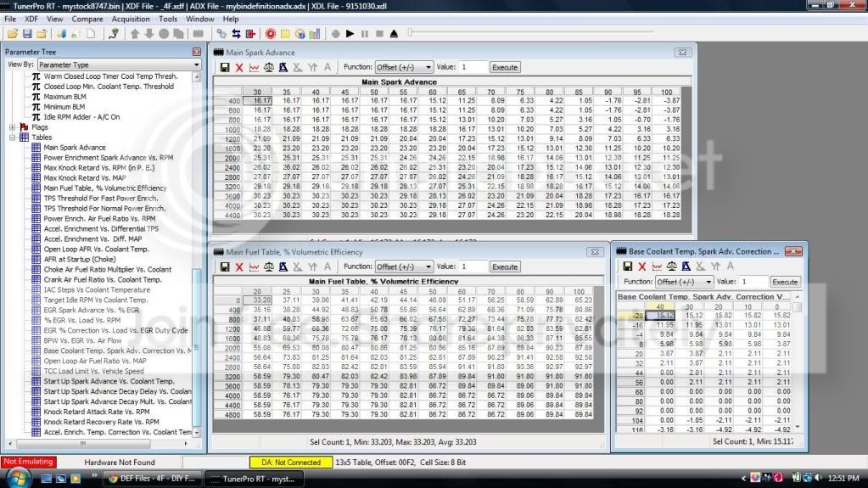This screenshot has width=868, height=488.
Task: Open Function dropdown in Base Coolant Temp window
Action: [x=684, y=282]
